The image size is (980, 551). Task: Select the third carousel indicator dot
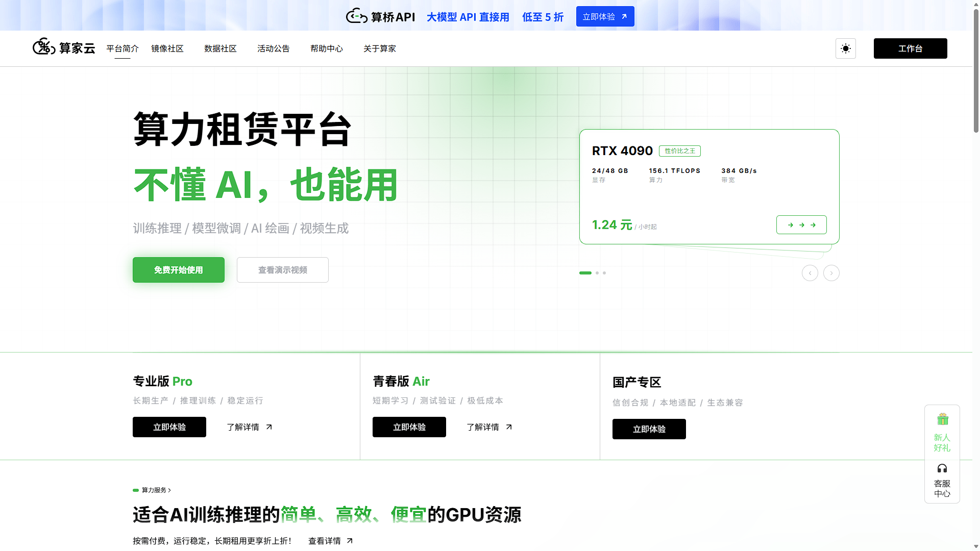coord(604,273)
